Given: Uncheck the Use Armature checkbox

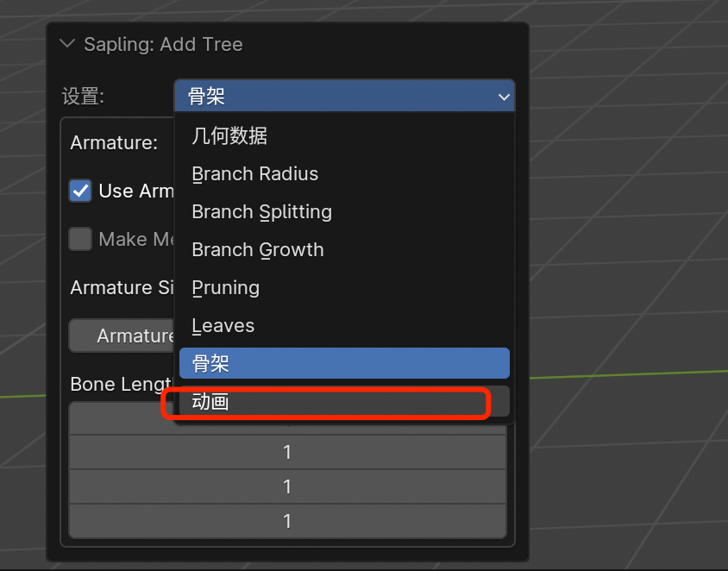Looking at the screenshot, I should coord(80,191).
